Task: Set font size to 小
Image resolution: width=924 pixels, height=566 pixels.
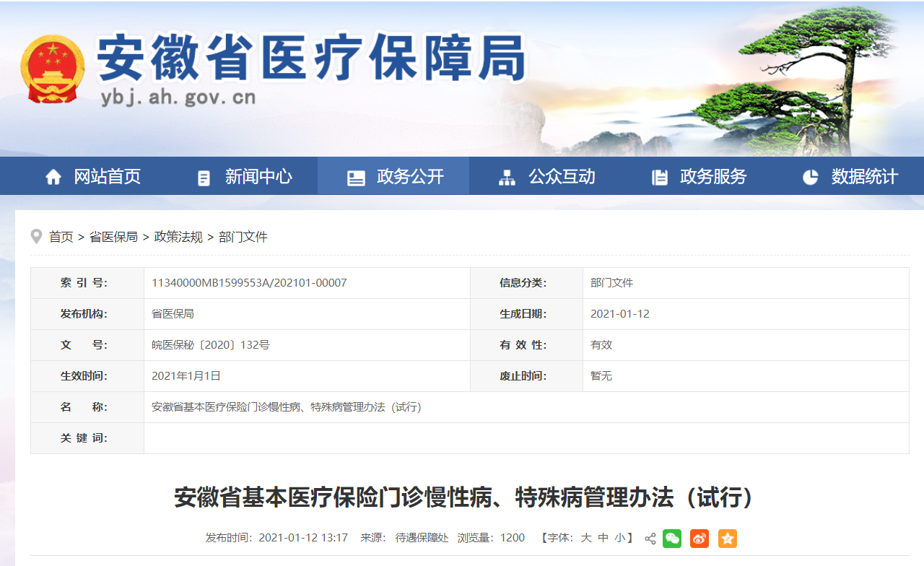Action: (x=620, y=538)
